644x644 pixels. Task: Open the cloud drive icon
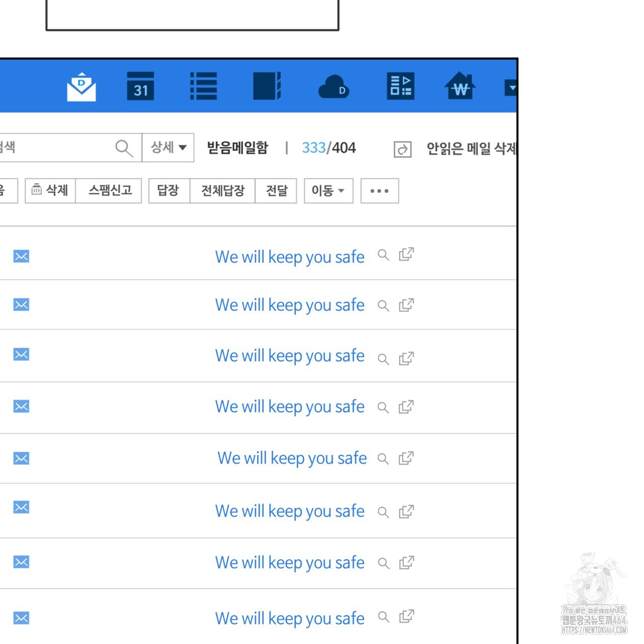pos(334,87)
